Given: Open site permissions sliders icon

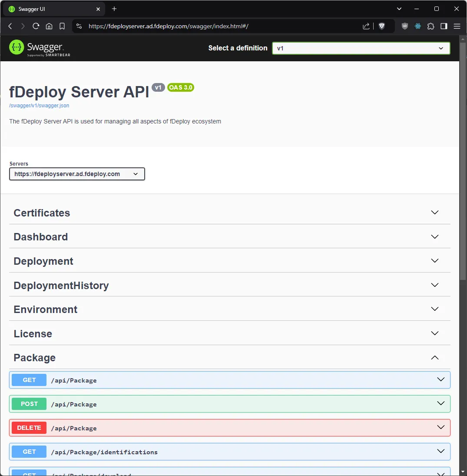Looking at the screenshot, I should (x=79, y=26).
